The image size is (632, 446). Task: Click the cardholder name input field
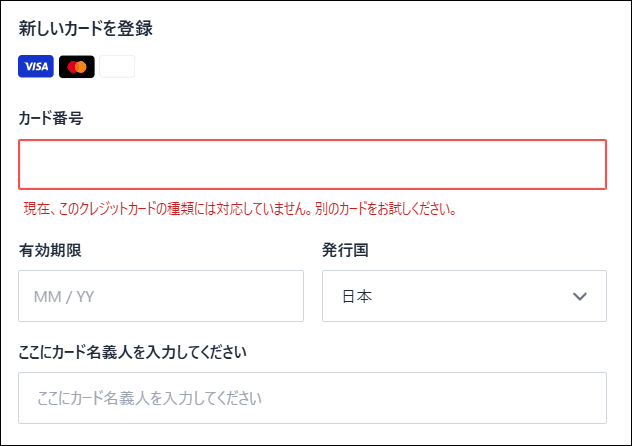coord(312,398)
